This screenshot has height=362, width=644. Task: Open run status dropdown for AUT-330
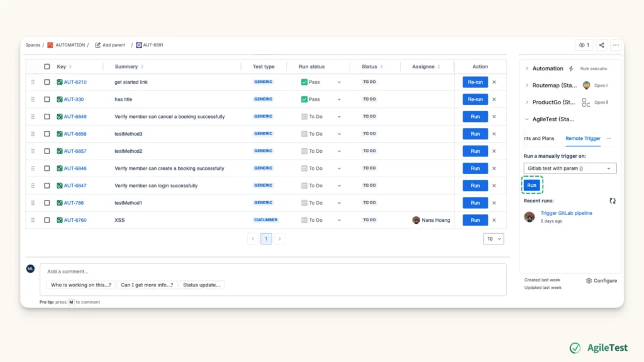pyautogui.click(x=339, y=99)
